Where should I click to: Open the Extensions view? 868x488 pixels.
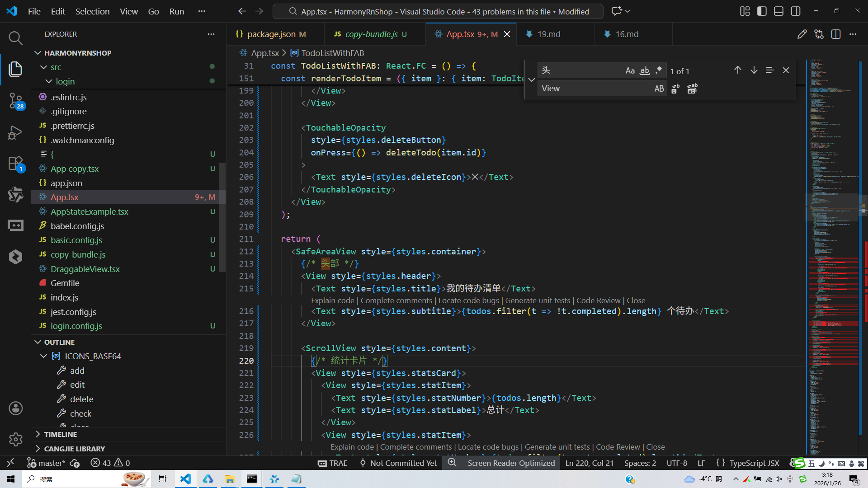pos(15,163)
